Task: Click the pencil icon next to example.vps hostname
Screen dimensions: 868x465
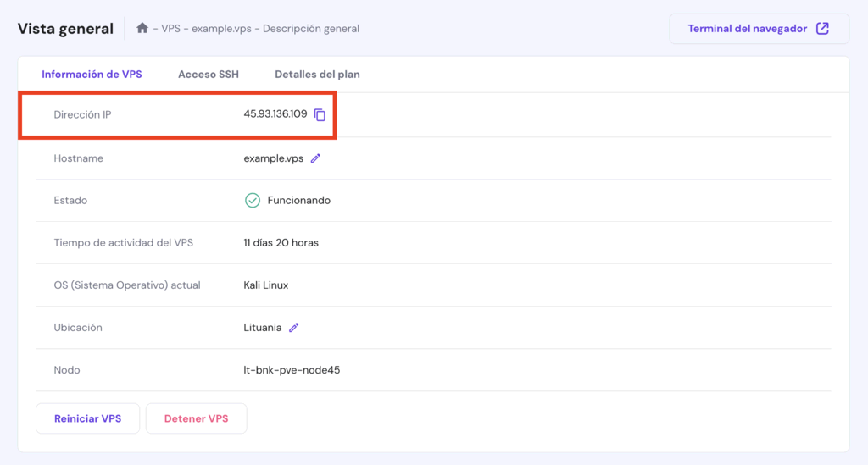Action: coord(315,158)
